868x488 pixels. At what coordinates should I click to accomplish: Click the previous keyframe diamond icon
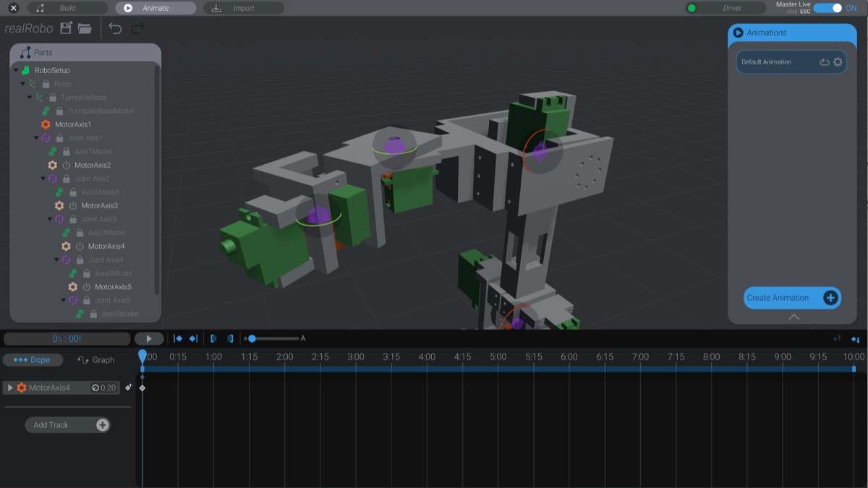pyautogui.click(x=177, y=338)
